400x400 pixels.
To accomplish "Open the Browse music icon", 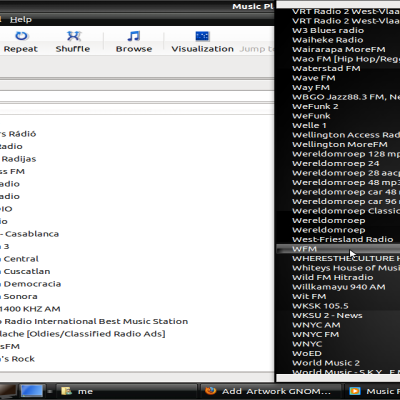I will 134,36.
